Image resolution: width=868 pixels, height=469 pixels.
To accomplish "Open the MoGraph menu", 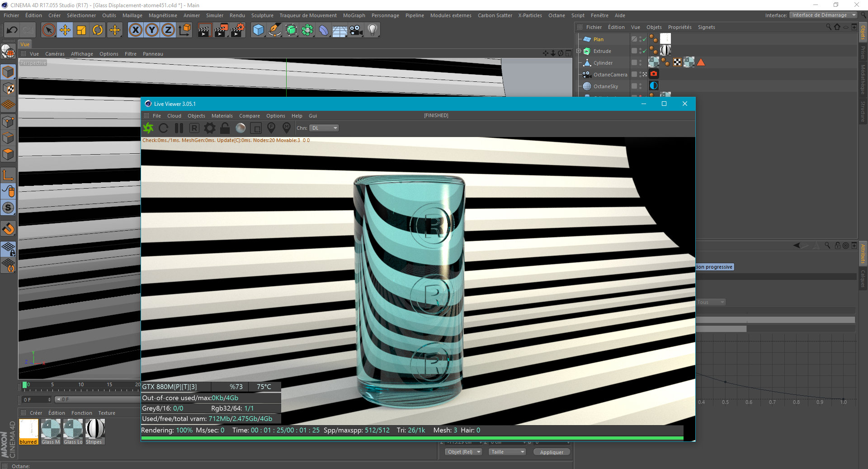I will [x=354, y=15].
